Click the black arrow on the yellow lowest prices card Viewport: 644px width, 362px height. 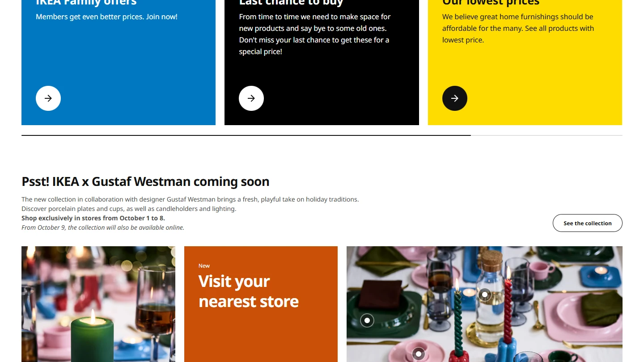(455, 98)
